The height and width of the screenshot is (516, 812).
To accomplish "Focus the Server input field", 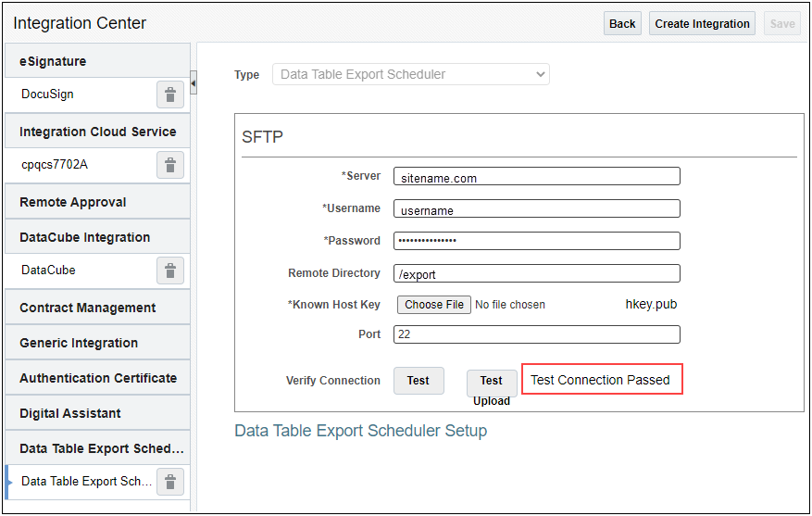I will tap(536, 176).
